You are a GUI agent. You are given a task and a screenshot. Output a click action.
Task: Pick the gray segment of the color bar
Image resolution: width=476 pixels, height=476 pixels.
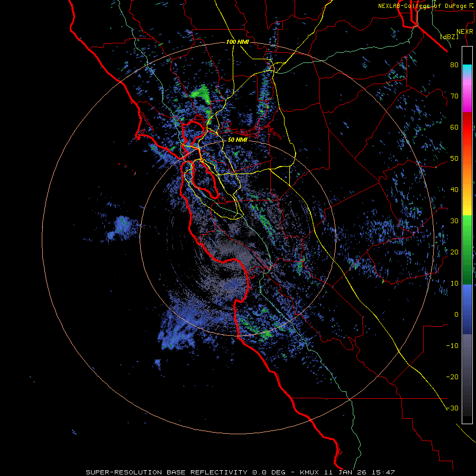pos(467,375)
